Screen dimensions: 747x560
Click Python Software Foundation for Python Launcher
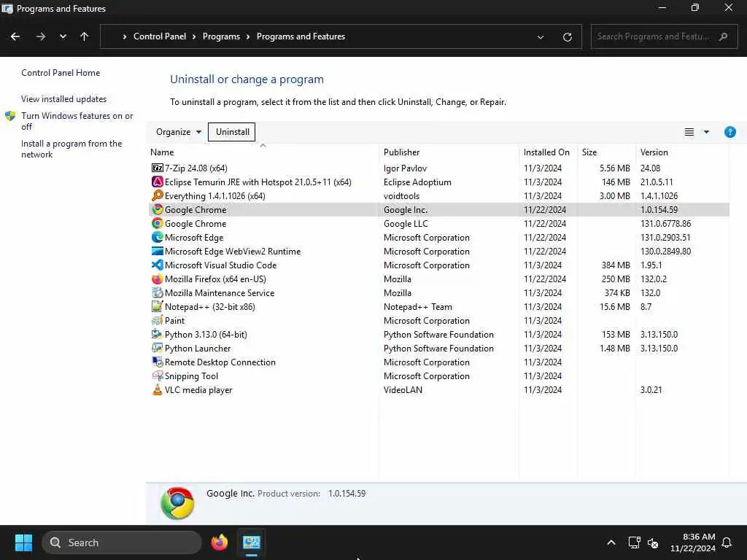438,348
